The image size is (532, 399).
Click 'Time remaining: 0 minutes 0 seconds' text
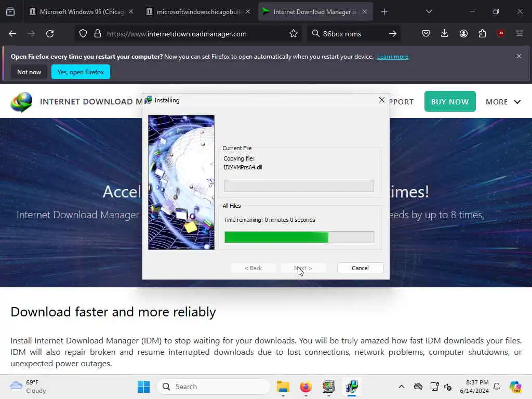coord(270,220)
